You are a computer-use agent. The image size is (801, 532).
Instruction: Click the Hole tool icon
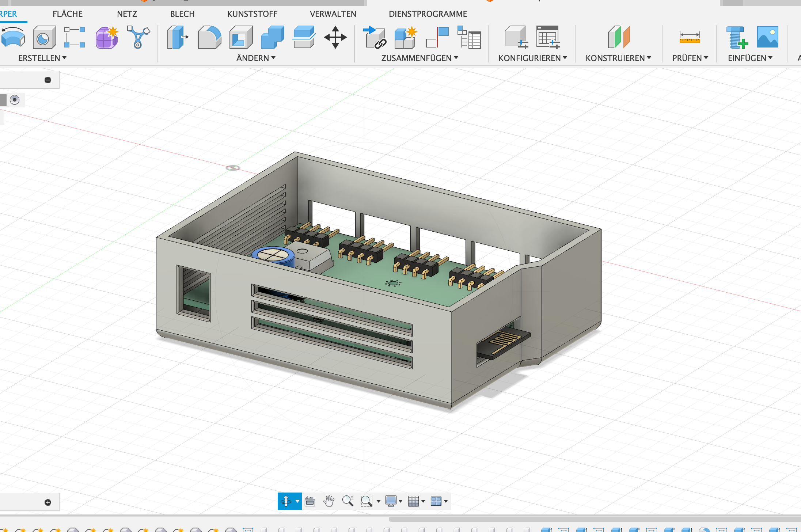pyautogui.click(x=44, y=37)
